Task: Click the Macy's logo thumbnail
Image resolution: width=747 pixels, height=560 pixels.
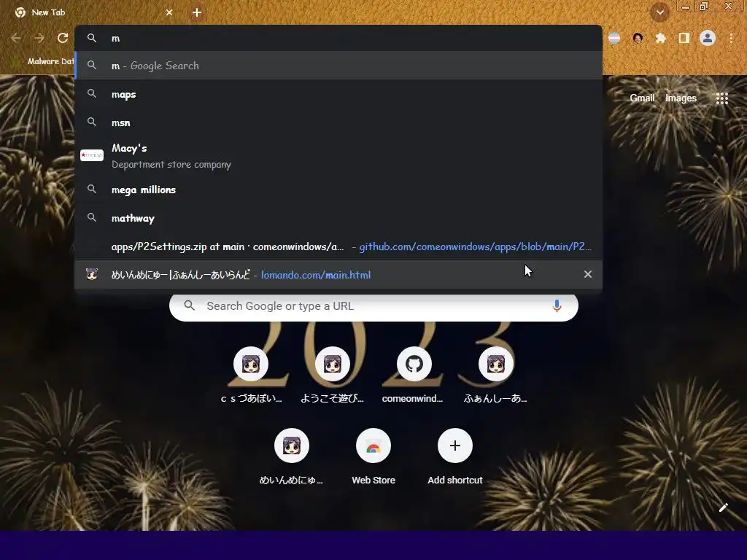Action: [92, 155]
